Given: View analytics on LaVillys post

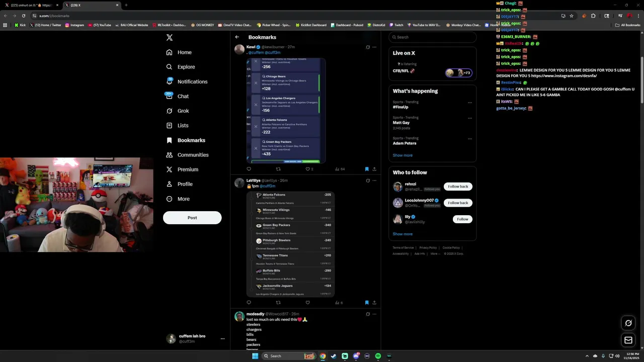Looking at the screenshot, I should click(x=339, y=303).
